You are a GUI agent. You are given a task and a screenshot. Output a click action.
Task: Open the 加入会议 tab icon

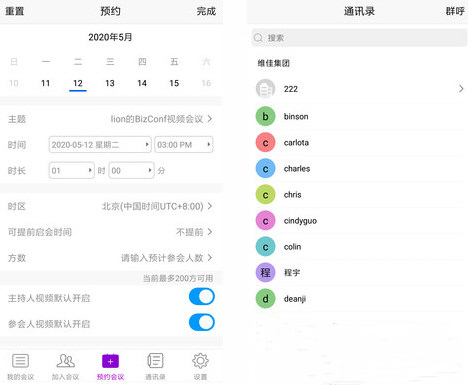(65, 361)
